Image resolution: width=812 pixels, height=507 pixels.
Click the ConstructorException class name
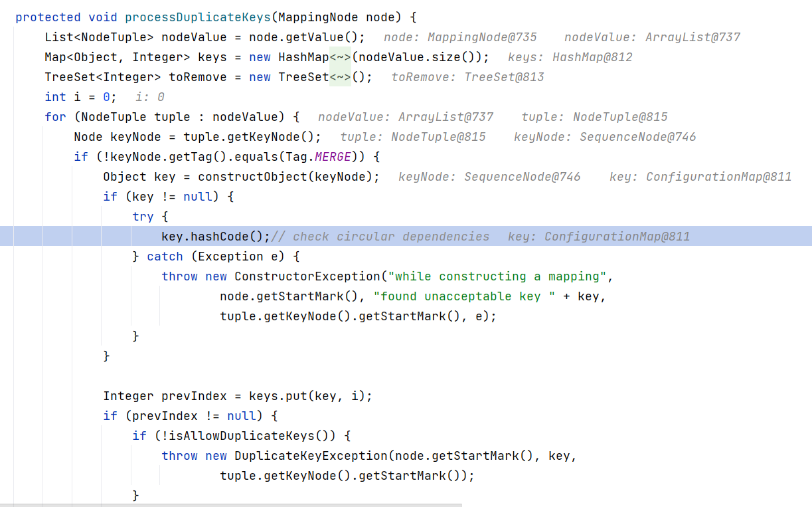308,276
